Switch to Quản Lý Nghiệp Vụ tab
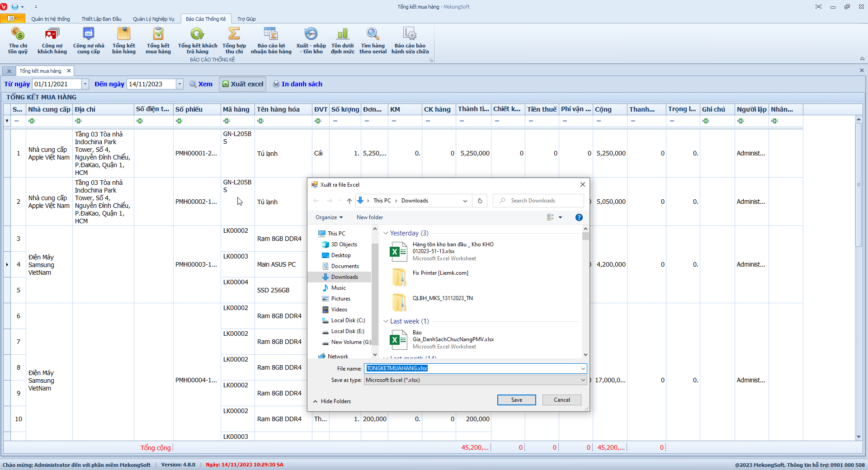 (153, 19)
